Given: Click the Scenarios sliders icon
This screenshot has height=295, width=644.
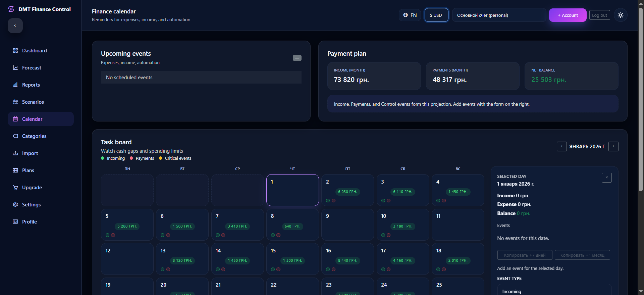Looking at the screenshot, I should [x=15, y=102].
